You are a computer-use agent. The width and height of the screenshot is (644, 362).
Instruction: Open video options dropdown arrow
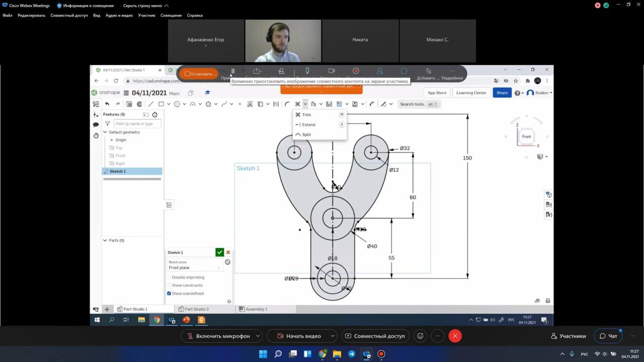[x=333, y=336]
